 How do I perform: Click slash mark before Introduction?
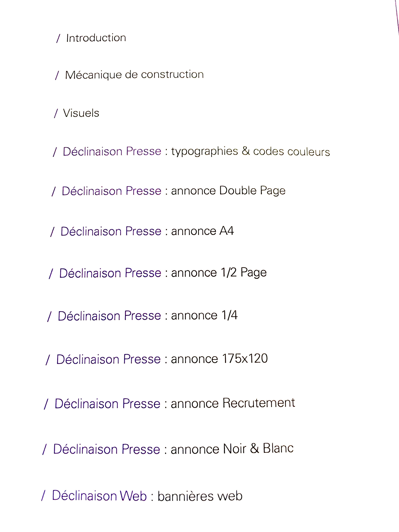pyautogui.click(x=58, y=38)
